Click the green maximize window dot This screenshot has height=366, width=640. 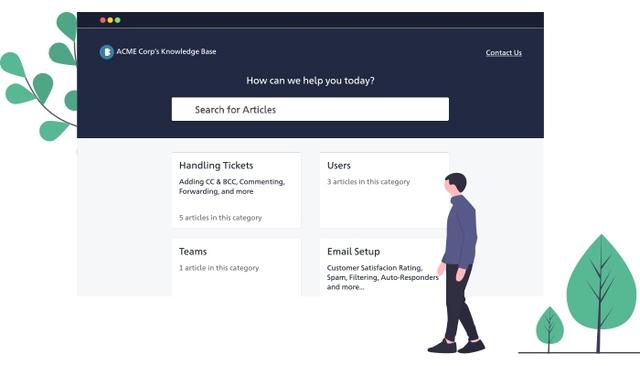coord(118,20)
